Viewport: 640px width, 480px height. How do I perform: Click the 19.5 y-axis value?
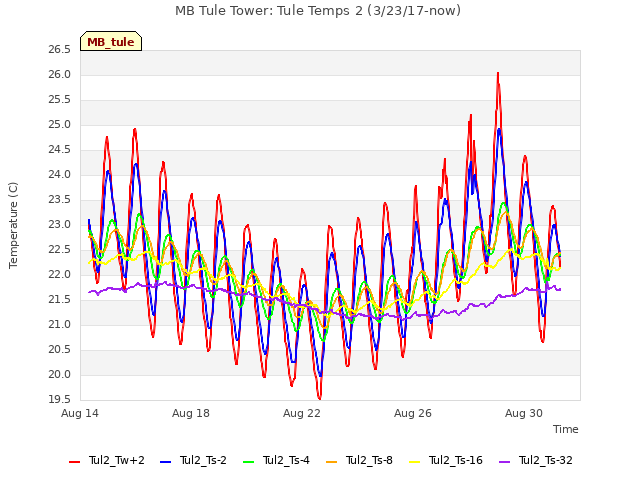point(60,399)
